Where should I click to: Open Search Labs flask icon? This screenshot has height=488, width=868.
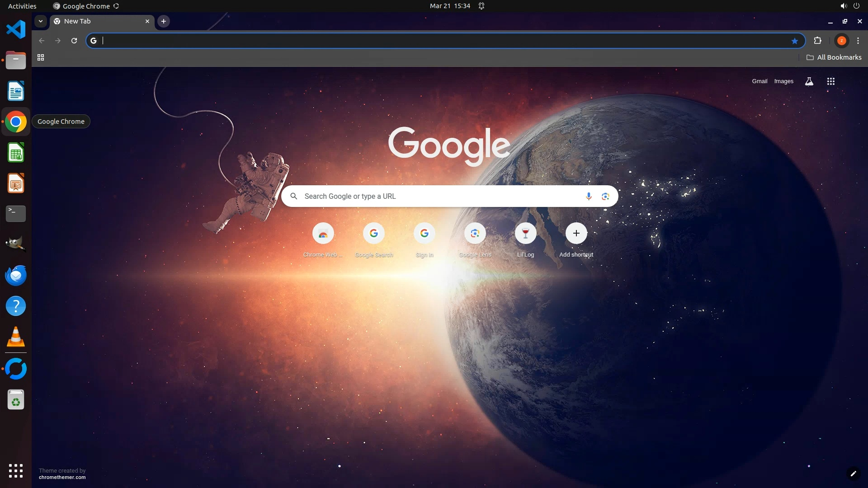[809, 81]
